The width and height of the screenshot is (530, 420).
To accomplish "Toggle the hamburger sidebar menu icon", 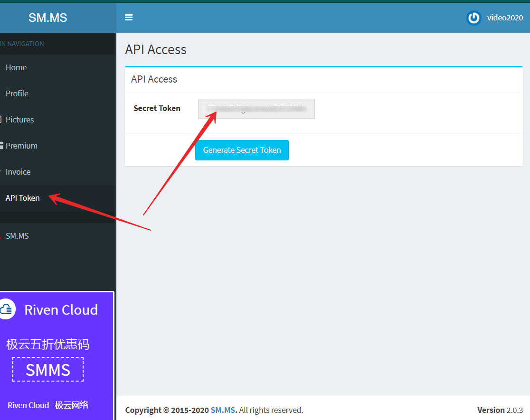I will coord(128,17).
